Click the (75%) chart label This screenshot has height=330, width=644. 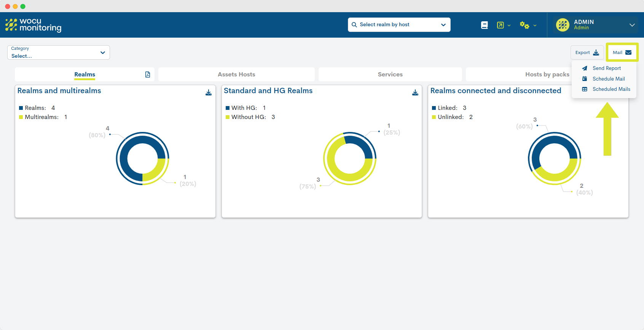308,187
